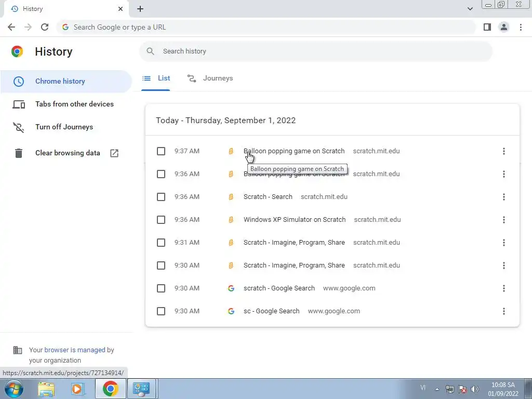Open actions menu for scratch - Google Search
The width and height of the screenshot is (532, 399).
pos(504,288)
